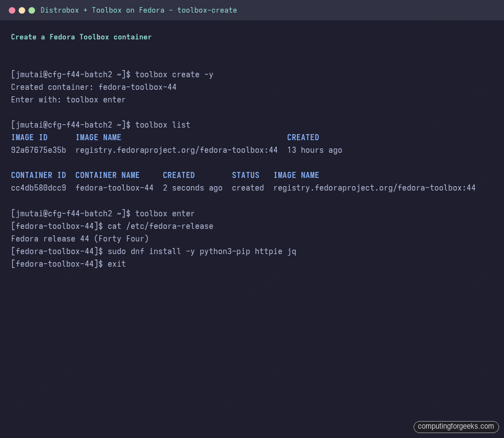Click the '2 seconds ago' value
The height and width of the screenshot is (438, 504).
click(x=192, y=188)
